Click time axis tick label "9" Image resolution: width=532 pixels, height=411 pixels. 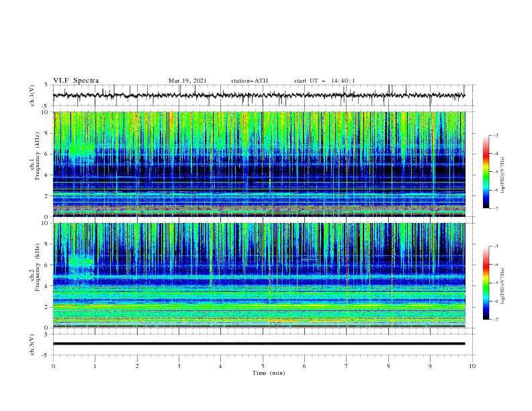point(430,366)
